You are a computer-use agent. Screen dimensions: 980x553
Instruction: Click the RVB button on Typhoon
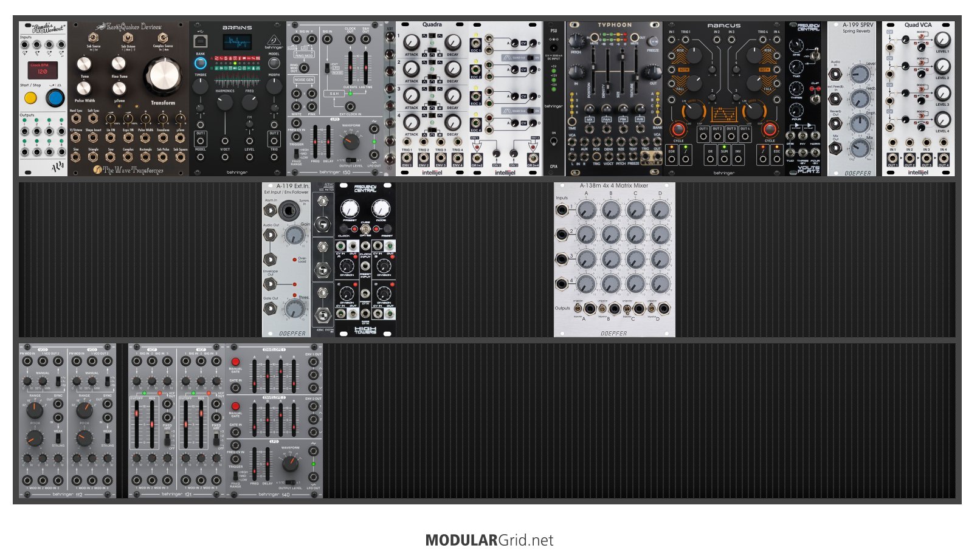click(640, 120)
